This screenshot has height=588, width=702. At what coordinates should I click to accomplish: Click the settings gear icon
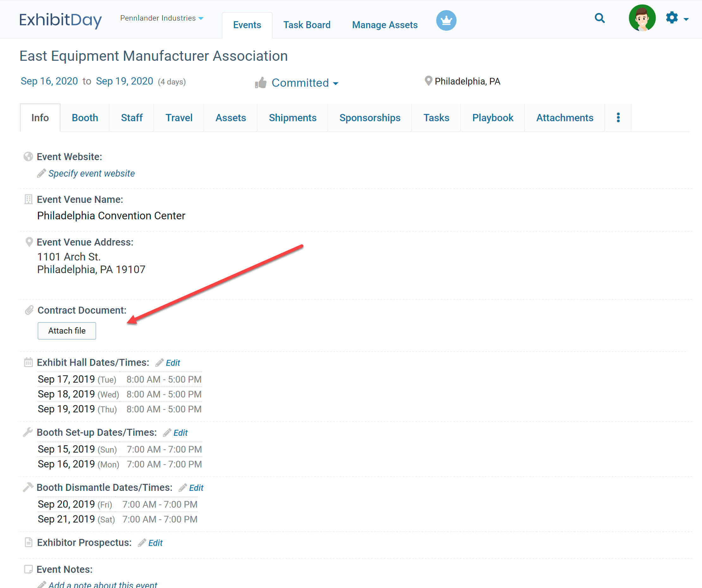point(672,18)
